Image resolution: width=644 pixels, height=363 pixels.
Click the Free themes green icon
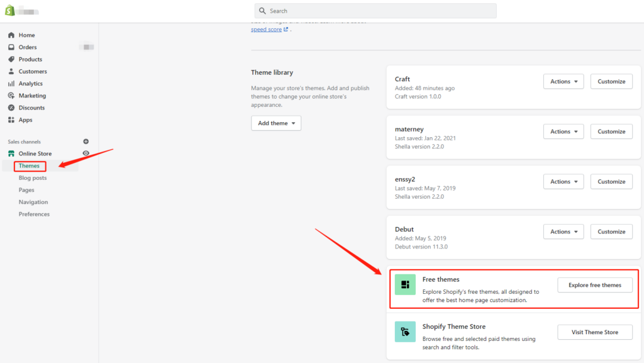(x=405, y=284)
